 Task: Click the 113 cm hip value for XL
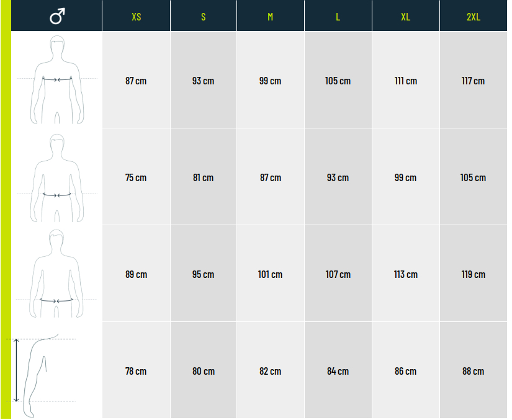click(x=405, y=275)
